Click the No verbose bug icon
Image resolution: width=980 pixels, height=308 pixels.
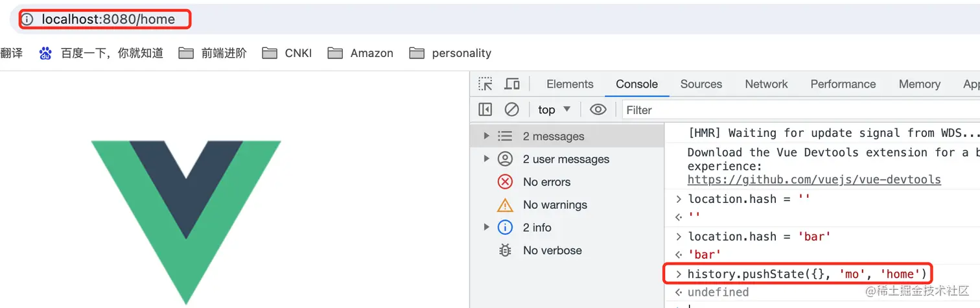(505, 250)
